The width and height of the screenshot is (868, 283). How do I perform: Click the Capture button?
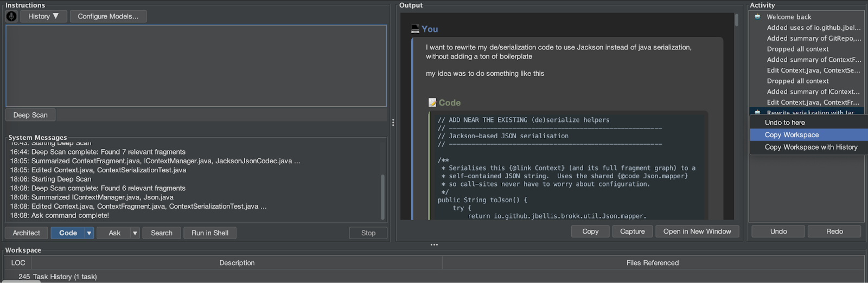[x=633, y=231]
